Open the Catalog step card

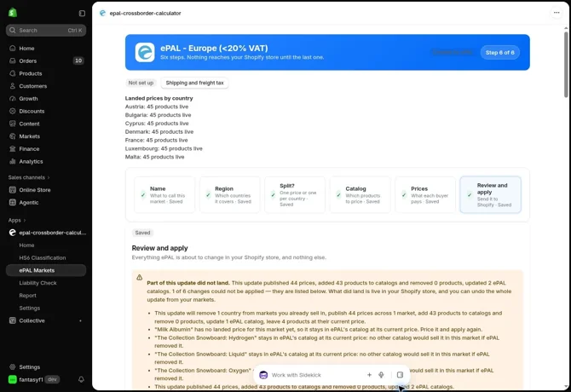360,195
